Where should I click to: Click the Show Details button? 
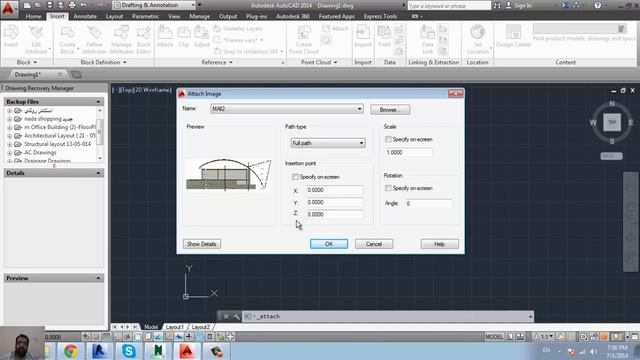(x=202, y=244)
